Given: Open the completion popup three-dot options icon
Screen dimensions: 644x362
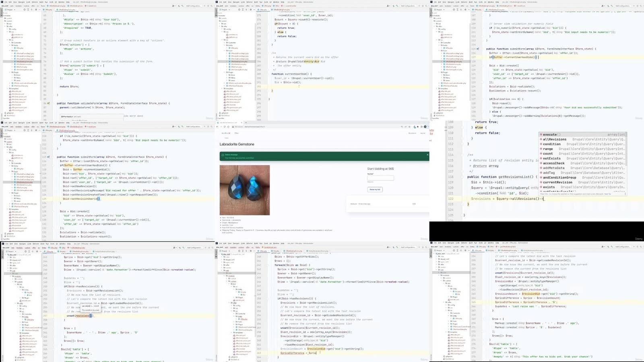Looking at the screenshot, I should click(625, 194).
